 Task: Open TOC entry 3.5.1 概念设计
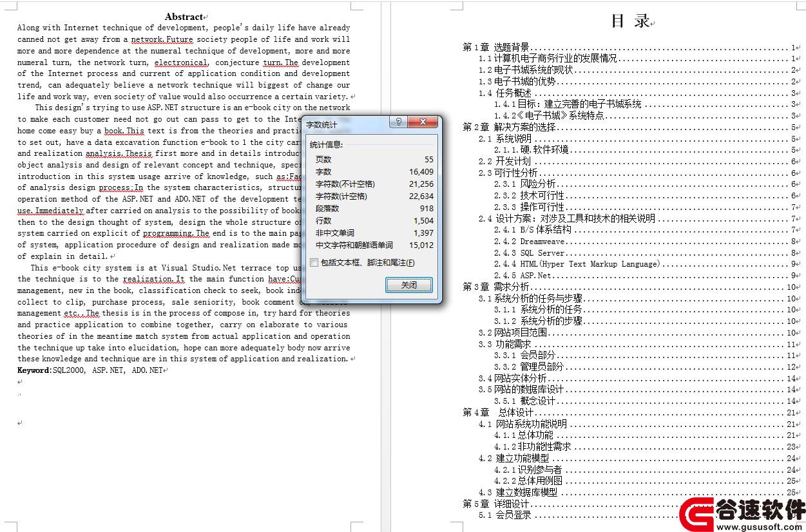pyautogui.click(x=646, y=401)
